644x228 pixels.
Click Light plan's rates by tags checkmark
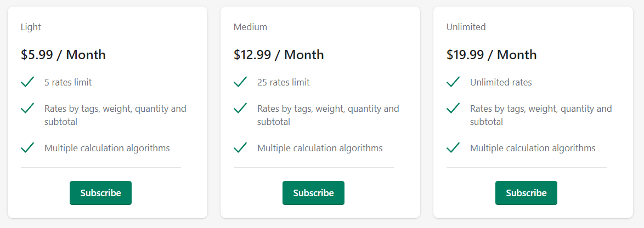tap(27, 109)
